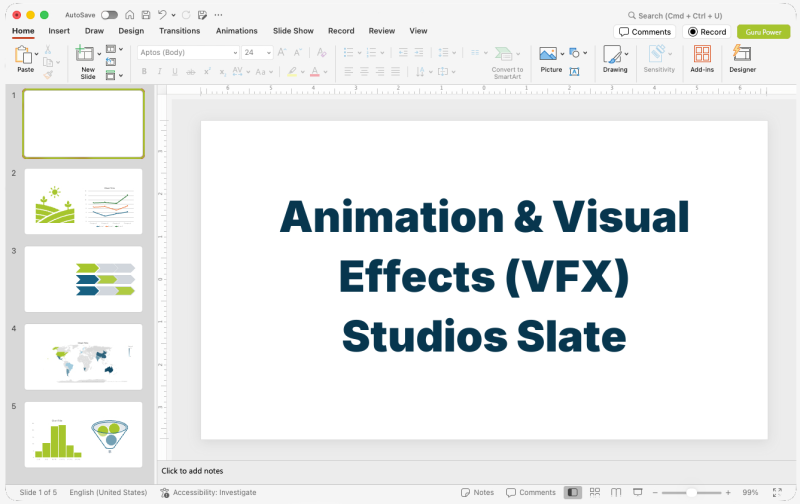Increase font size with large A

click(282, 52)
